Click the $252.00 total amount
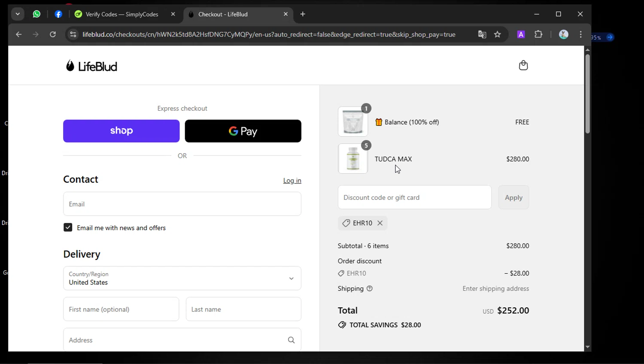The image size is (644, 364). click(513, 310)
